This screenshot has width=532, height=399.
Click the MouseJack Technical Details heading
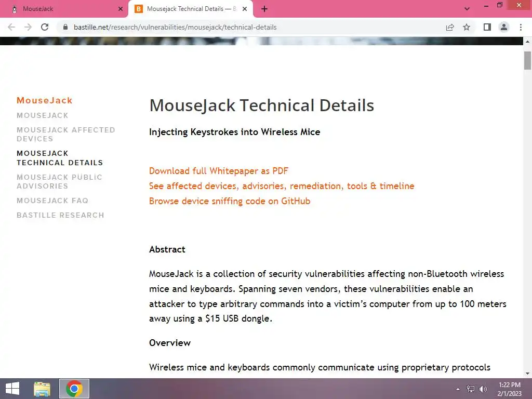(262, 105)
